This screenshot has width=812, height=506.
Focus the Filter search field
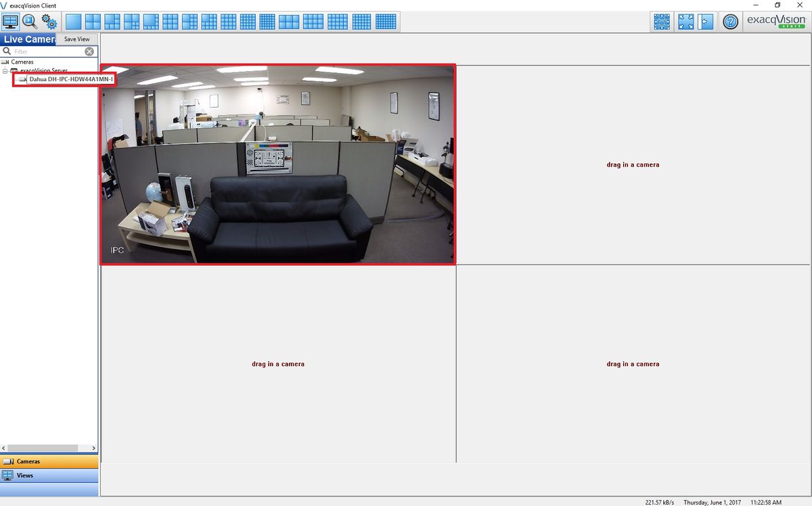tap(49, 51)
